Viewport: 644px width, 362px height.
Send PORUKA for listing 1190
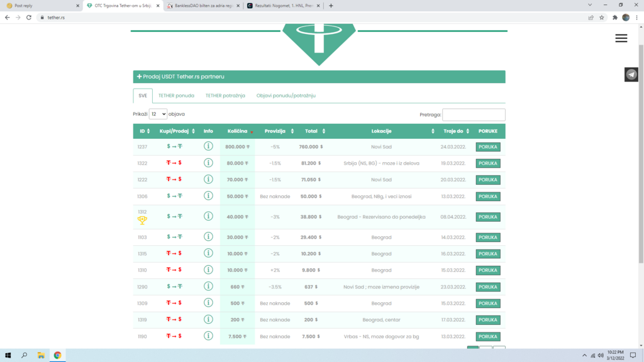tap(488, 337)
